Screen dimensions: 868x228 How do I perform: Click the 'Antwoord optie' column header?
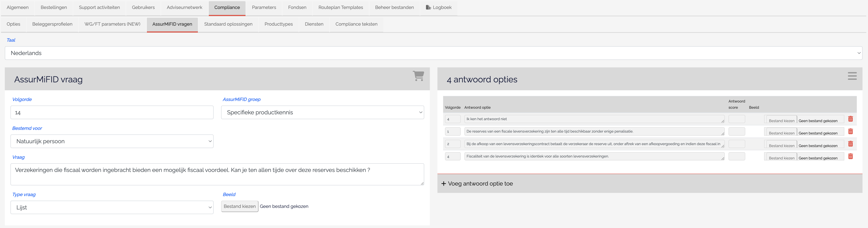[x=477, y=107]
